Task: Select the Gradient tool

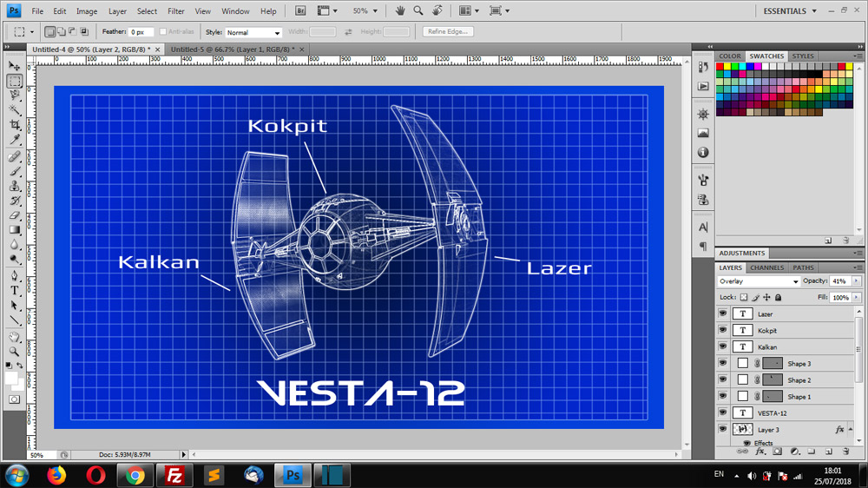Action: 15,230
